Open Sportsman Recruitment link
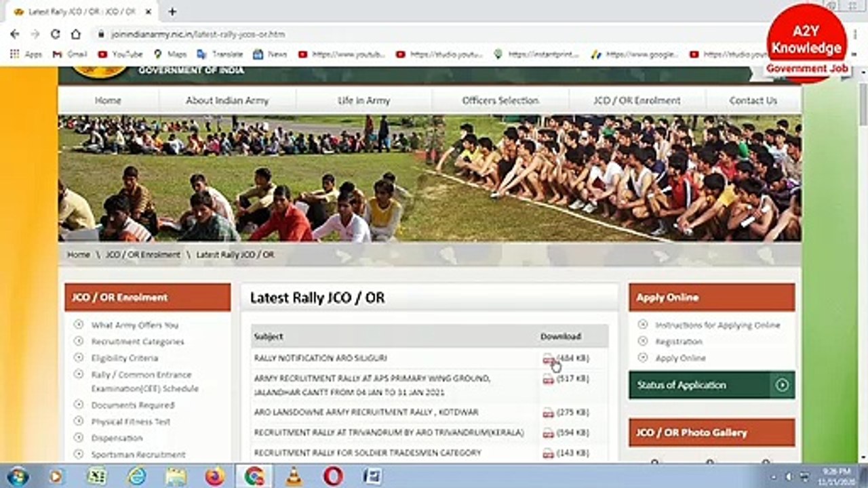Image resolution: width=868 pixels, height=488 pixels. coord(138,454)
